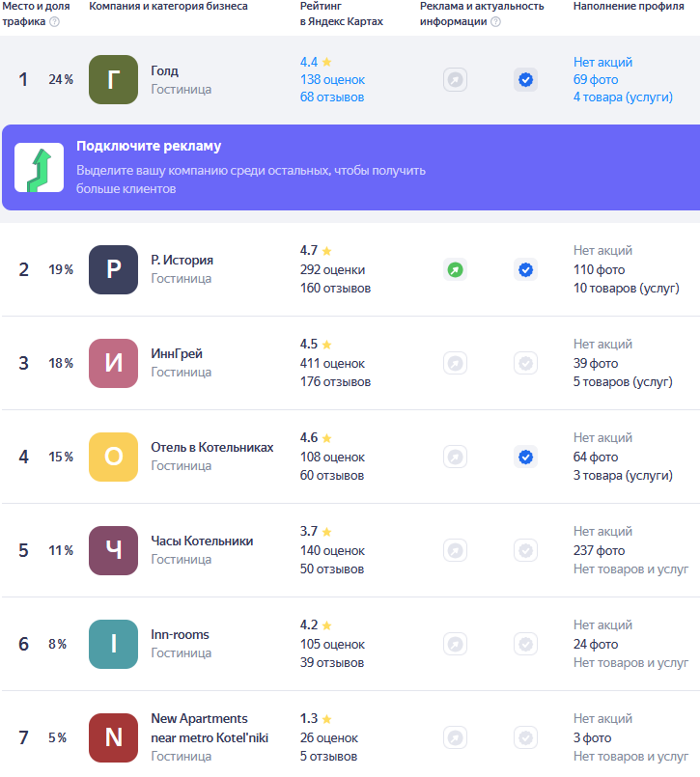This screenshot has height=777, width=700.
Task: Click the '5 товаров (услуг)' text
Action: pyautogui.click(x=623, y=381)
